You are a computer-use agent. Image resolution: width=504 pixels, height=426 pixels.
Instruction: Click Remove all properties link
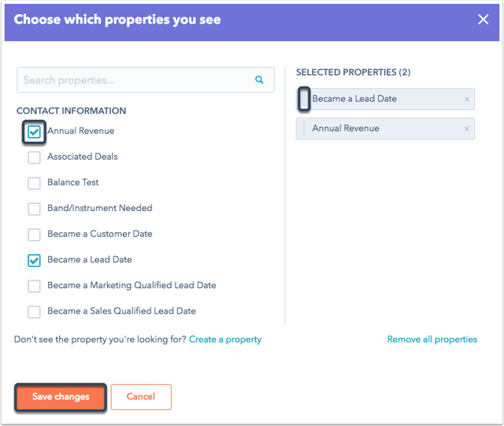(x=432, y=339)
